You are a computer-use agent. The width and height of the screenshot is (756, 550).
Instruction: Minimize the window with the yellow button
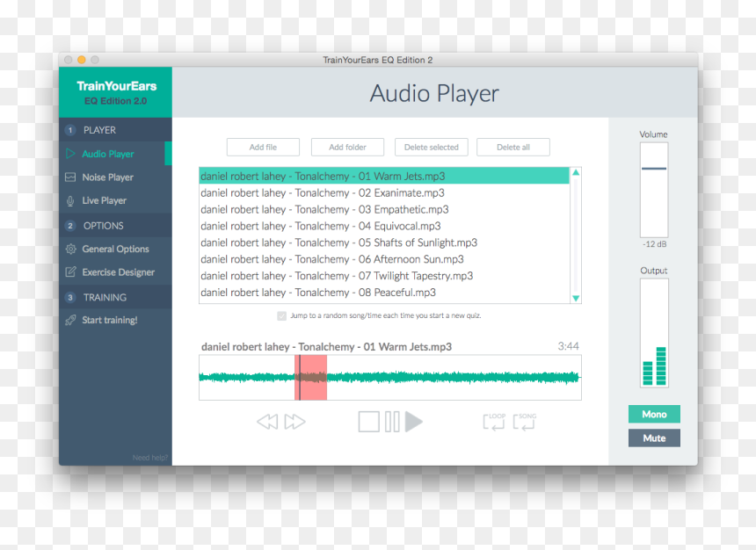(82, 60)
